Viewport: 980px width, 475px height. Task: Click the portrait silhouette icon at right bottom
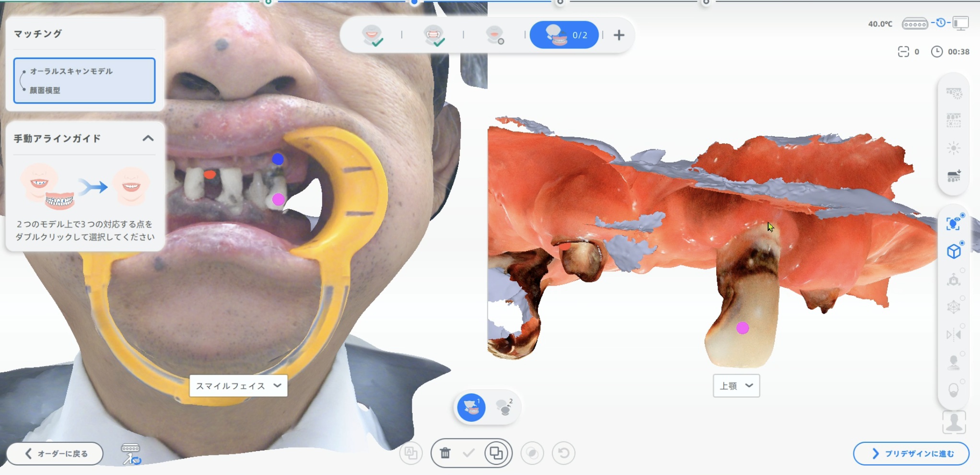pyautogui.click(x=954, y=422)
